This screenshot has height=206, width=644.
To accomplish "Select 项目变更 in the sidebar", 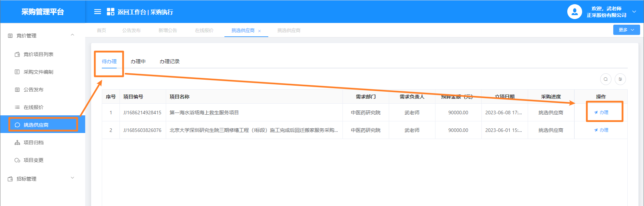I will pos(34,160).
